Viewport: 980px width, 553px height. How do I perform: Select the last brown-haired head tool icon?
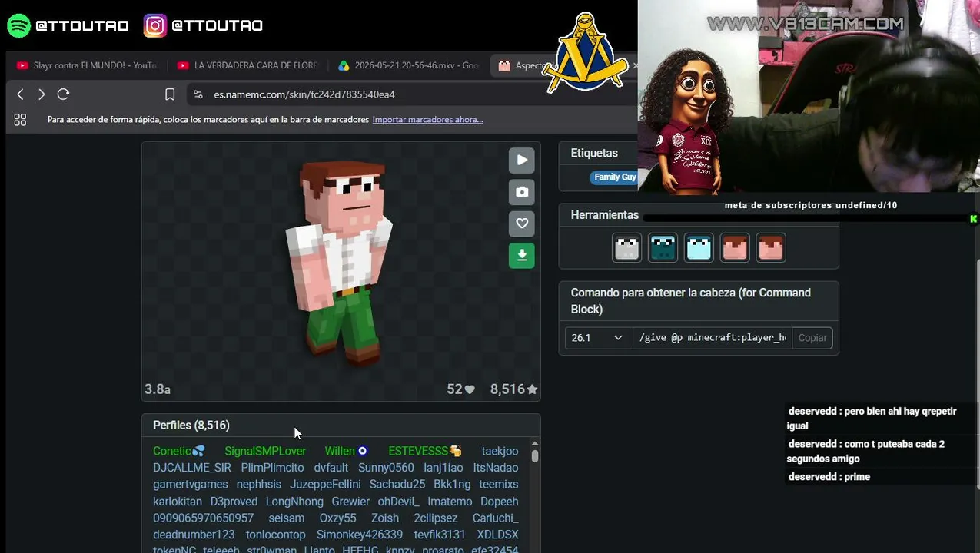pos(771,248)
